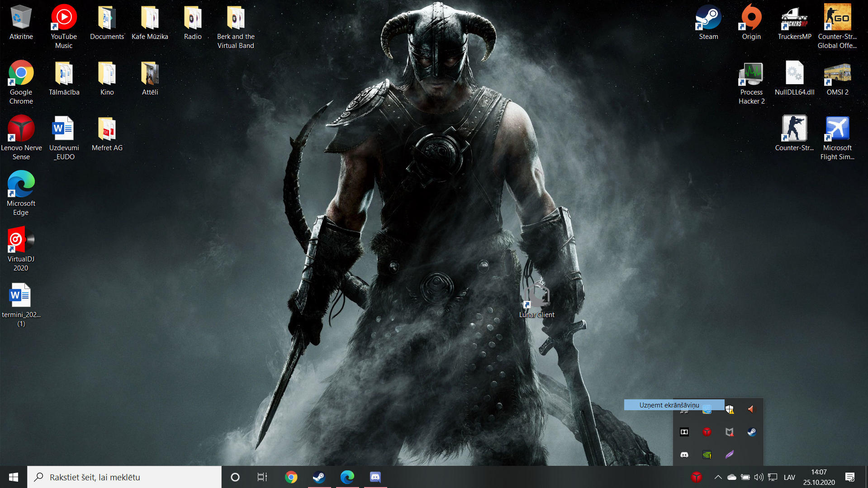Click purple feather icon in tray overflow
The width and height of the screenshot is (868, 488).
(x=729, y=455)
